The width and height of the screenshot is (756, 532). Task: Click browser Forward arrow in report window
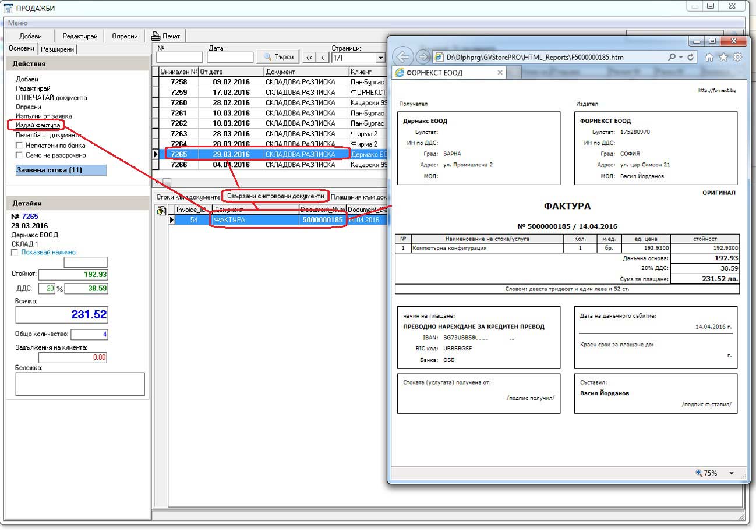423,57
